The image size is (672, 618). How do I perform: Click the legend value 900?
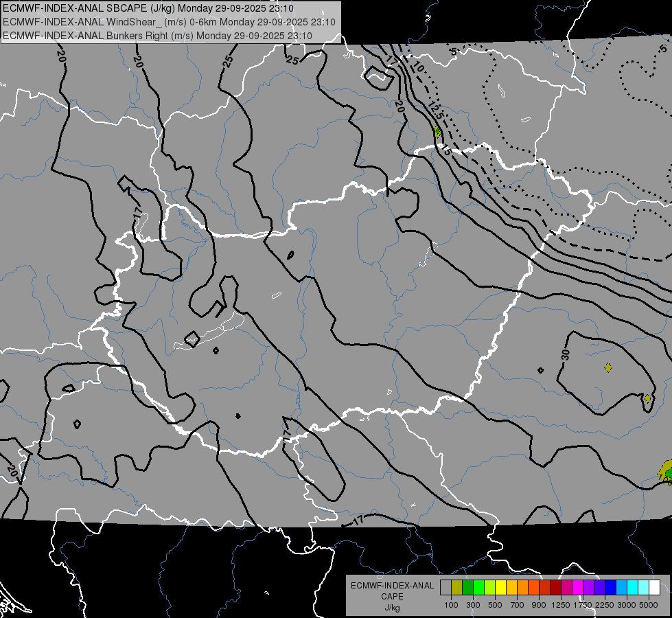[x=539, y=605]
